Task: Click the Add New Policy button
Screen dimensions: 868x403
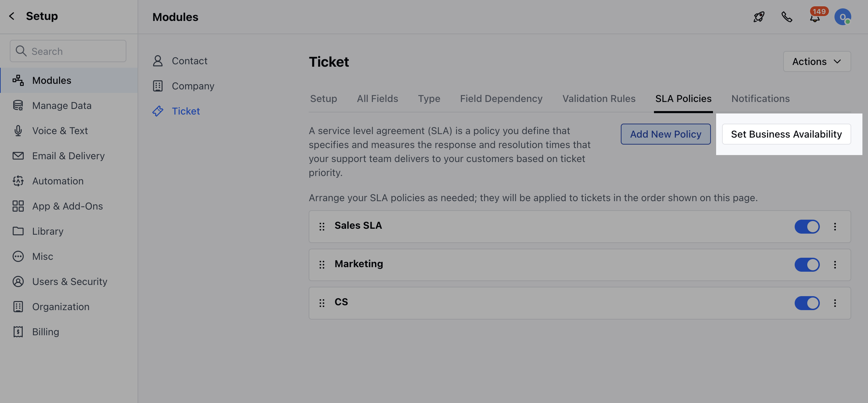Action: tap(665, 134)
